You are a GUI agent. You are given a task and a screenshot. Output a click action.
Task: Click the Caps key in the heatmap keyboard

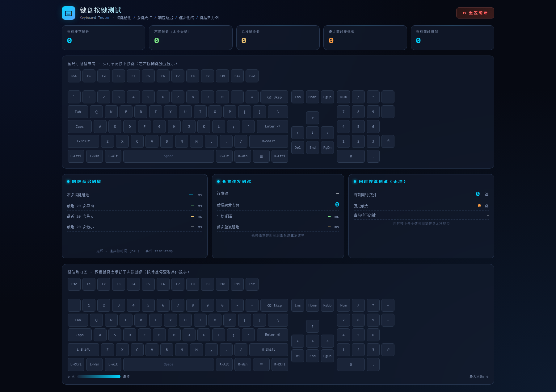tap(80, 335)
